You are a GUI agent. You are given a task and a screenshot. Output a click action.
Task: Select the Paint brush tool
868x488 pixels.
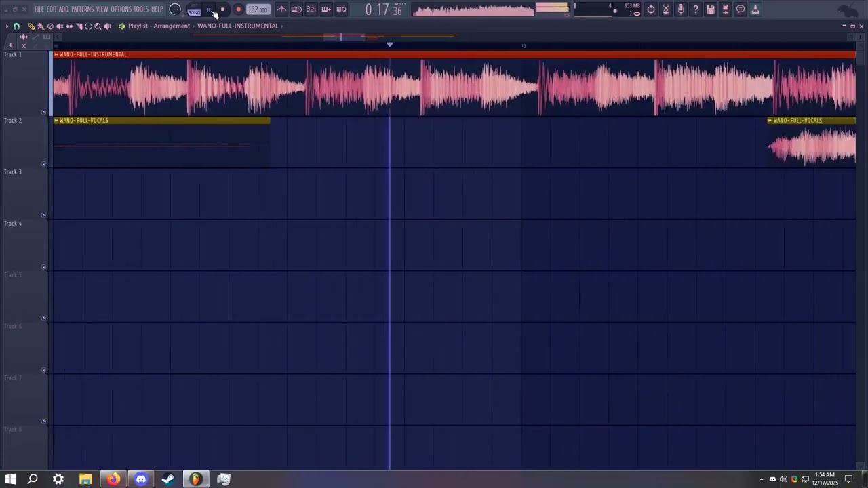coord(41,26)
